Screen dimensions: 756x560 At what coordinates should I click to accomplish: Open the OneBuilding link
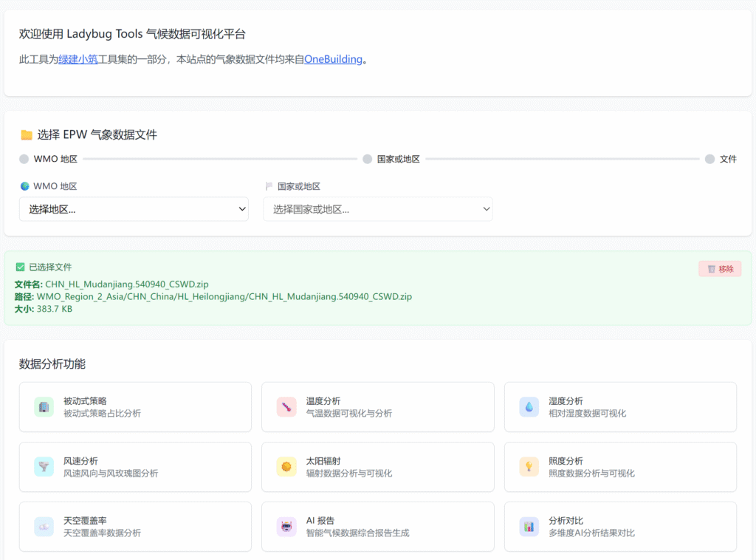pos(334,59)
